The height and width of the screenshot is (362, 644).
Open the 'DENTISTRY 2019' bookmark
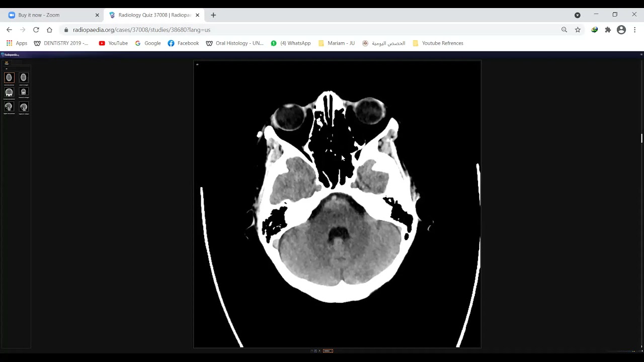(x=61, y=43)
